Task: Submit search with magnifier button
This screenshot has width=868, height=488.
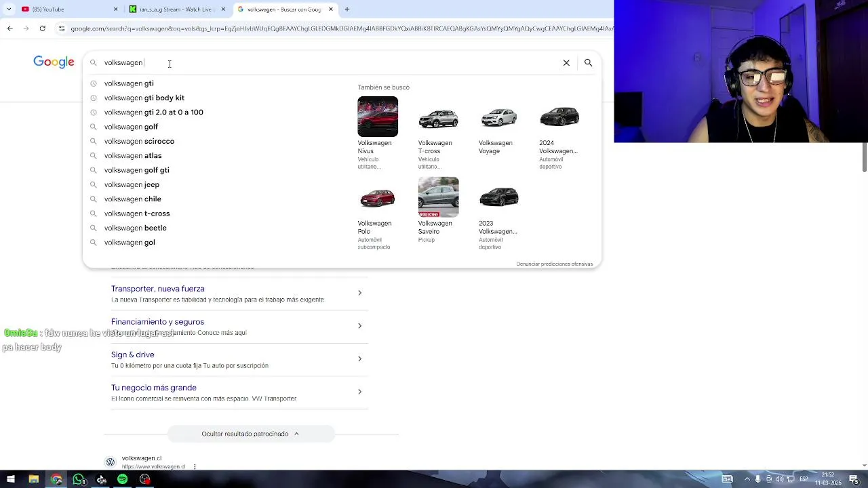Action: pyautogui.click(x=588, y=62)
